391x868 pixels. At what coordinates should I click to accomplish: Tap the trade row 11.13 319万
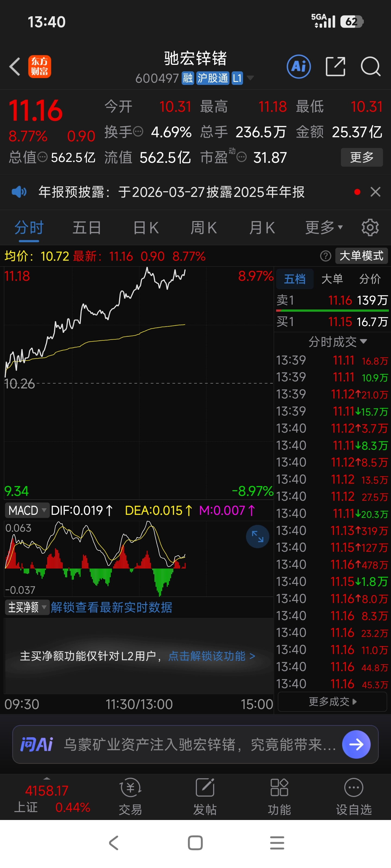coord(332,531)
